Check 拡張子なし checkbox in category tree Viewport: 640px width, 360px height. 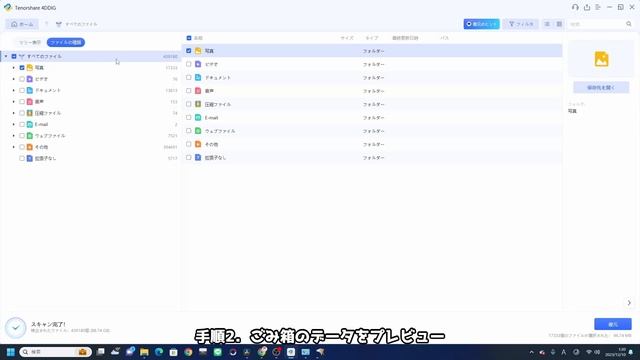coord(22,158)
